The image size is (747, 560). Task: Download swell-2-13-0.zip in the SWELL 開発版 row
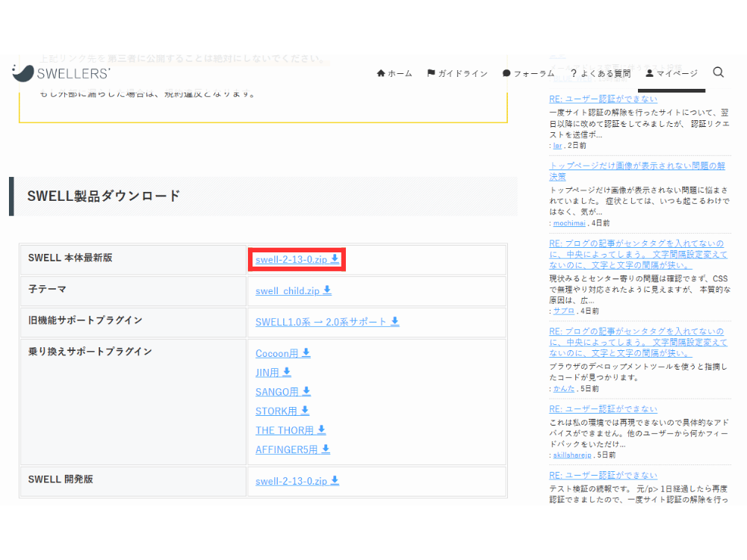click(x=297, y=481)
